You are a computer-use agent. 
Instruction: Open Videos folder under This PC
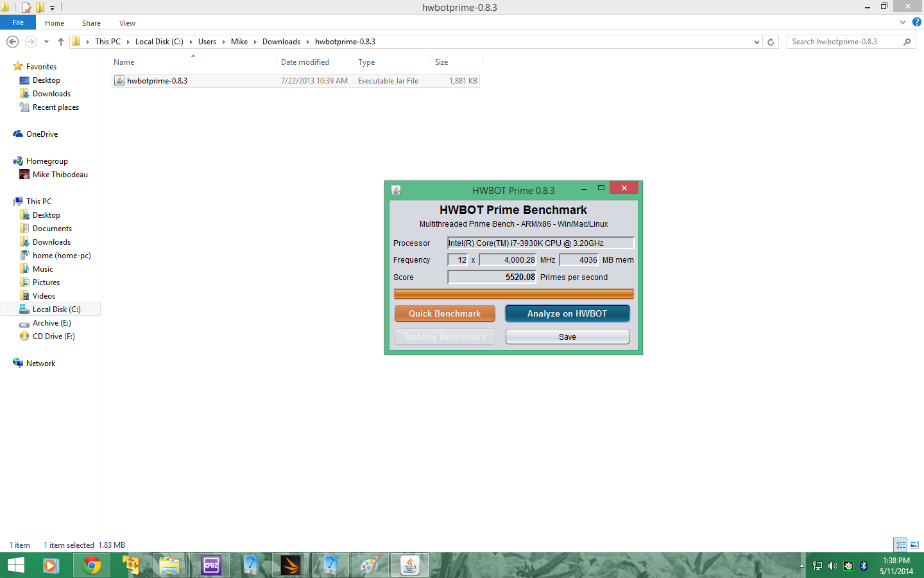(44, 296)
